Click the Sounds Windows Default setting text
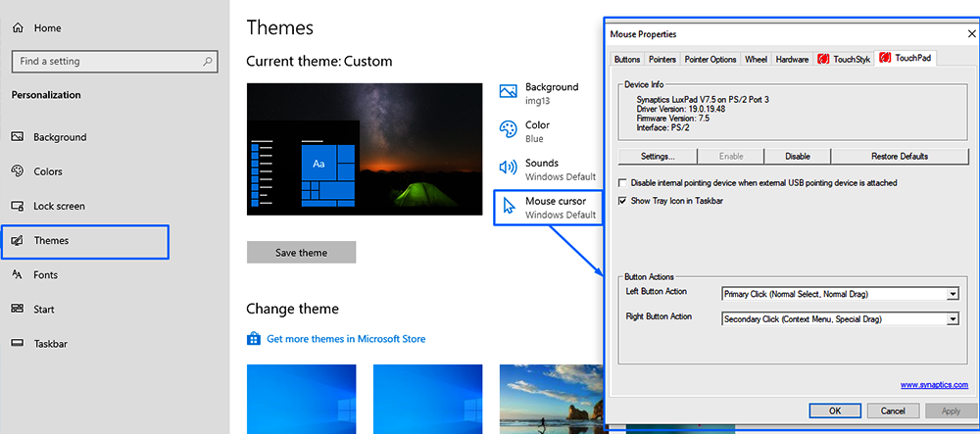This screenshot has height=434, width=980. [x=560, y=176]
